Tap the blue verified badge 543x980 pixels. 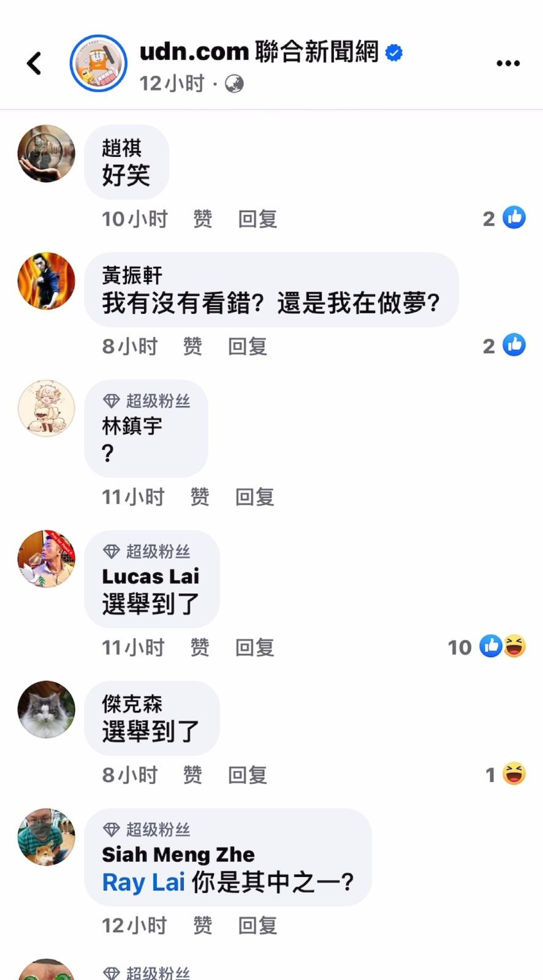(x=394, y=53)
